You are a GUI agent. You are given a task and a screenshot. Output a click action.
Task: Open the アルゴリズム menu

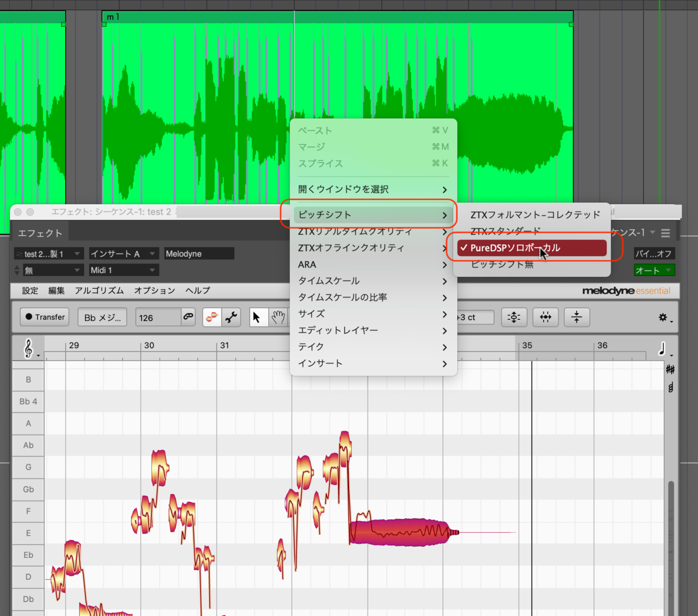click(99, 290)
